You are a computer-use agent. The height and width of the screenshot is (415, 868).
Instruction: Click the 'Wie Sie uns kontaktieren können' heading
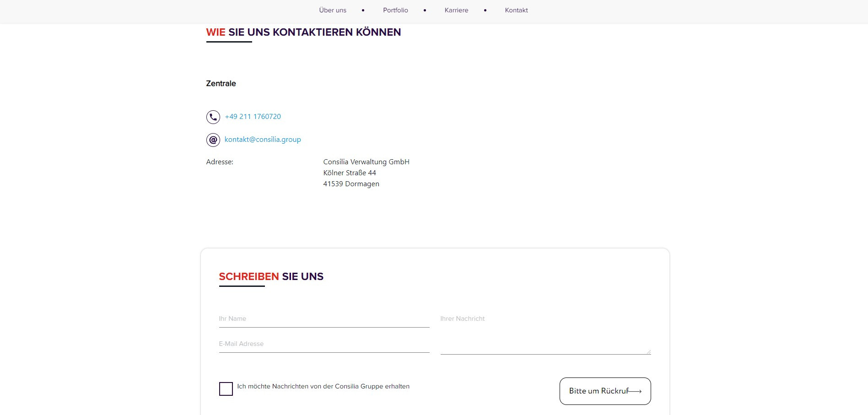[303, 32]
